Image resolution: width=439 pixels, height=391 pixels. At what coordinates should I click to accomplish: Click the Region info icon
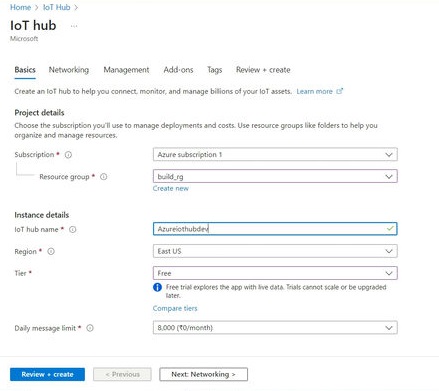click(51, 251)
